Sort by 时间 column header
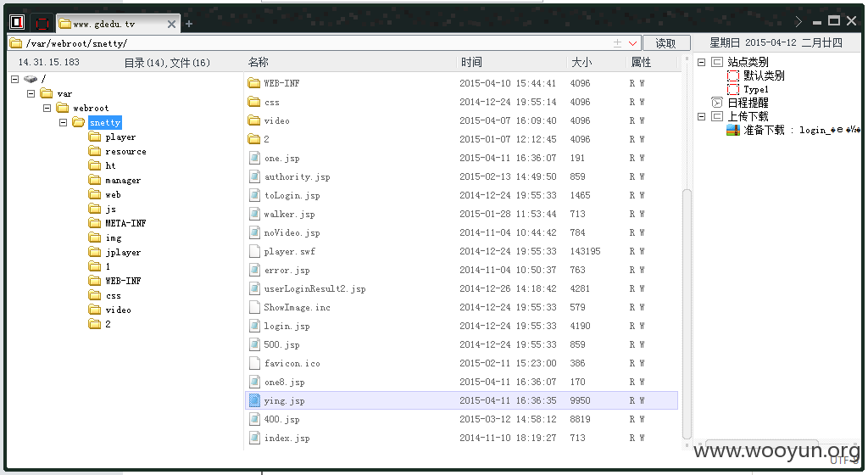Screen dimensions: 868x475 click(x=471, y=63)
